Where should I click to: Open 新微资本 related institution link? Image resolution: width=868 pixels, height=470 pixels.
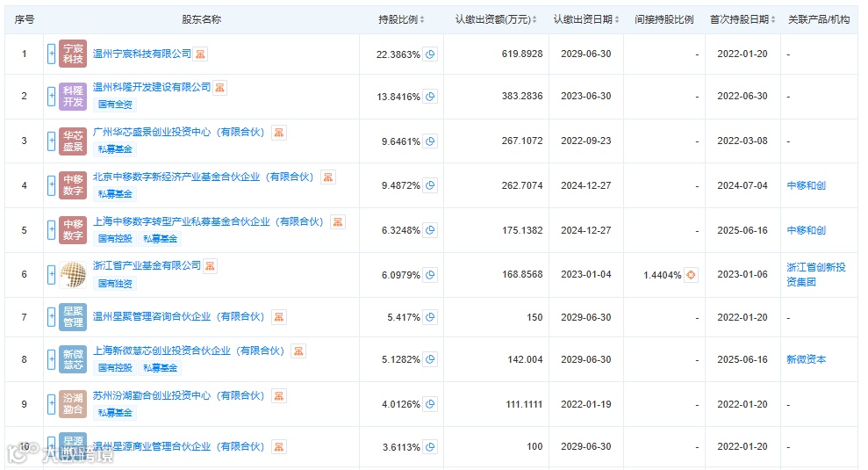(x=806, y=359)
